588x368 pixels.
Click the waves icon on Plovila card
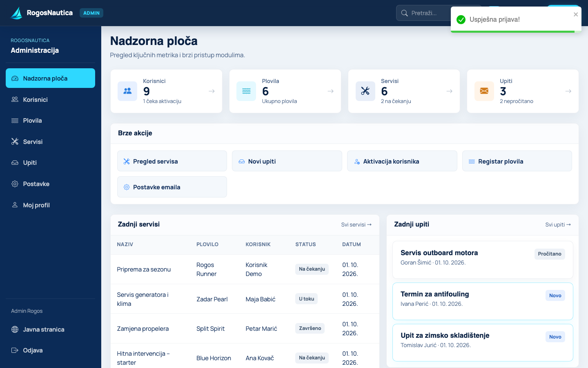246,91
